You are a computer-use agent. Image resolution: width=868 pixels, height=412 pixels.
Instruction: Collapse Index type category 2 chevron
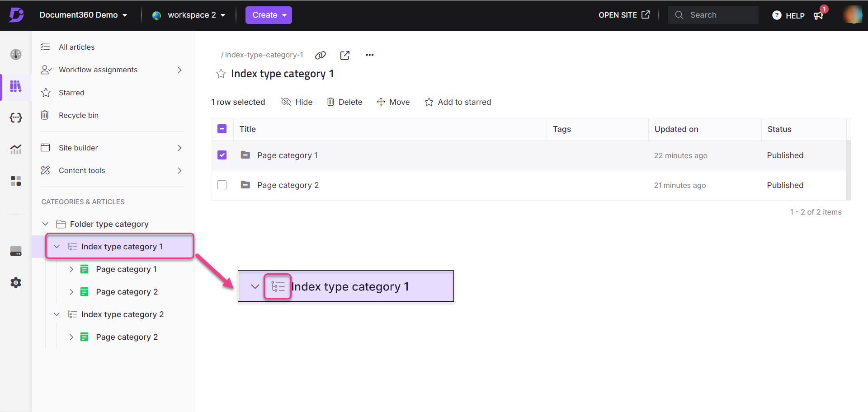(x=57, y=314)
